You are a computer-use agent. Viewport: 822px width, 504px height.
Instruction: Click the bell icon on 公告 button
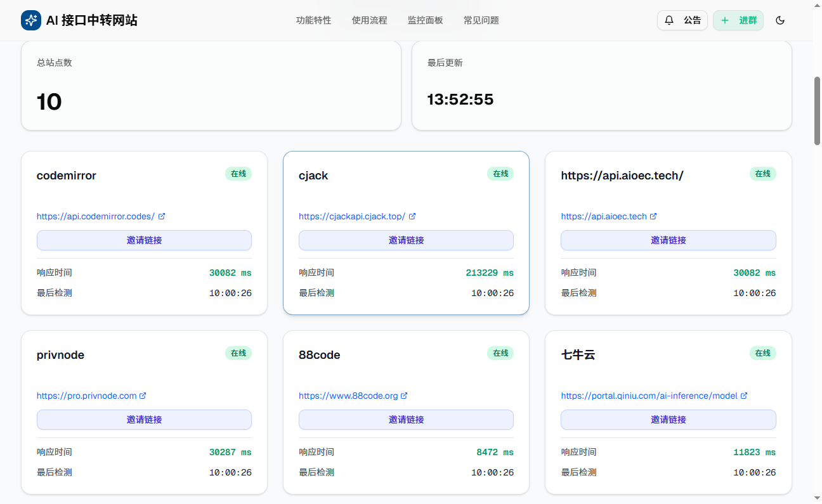(669, 20)
